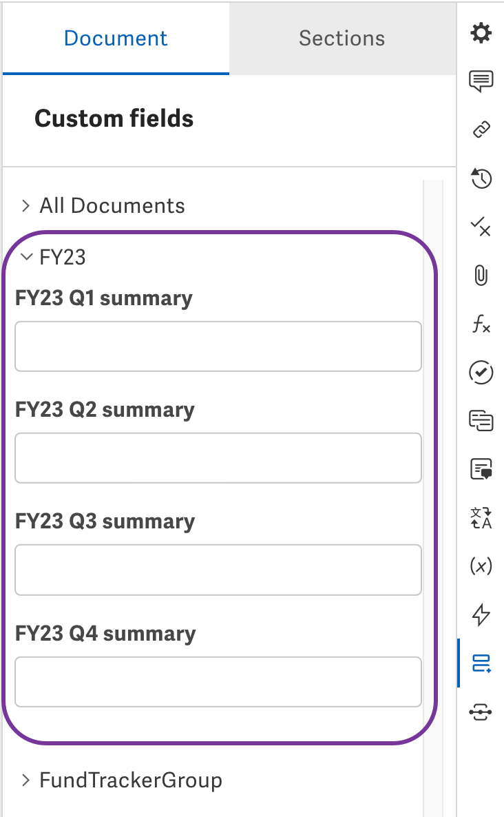Collapse the FY23 group
The image size is (504, 817).
[x=52, y=257]
